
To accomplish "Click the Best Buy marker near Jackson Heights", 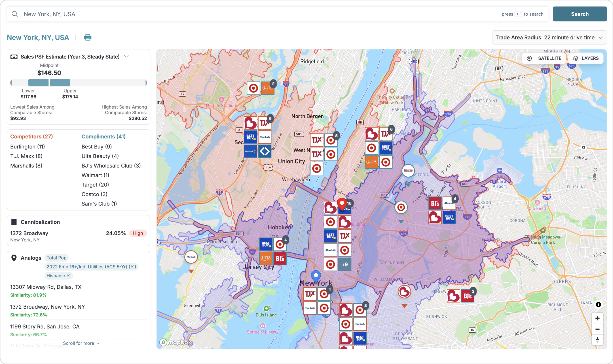I will tap(449, 217).
